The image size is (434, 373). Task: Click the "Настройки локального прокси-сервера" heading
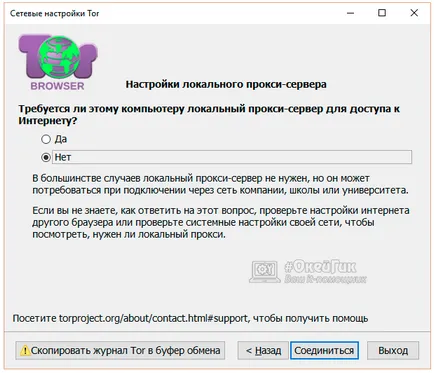tap(226, 84)
